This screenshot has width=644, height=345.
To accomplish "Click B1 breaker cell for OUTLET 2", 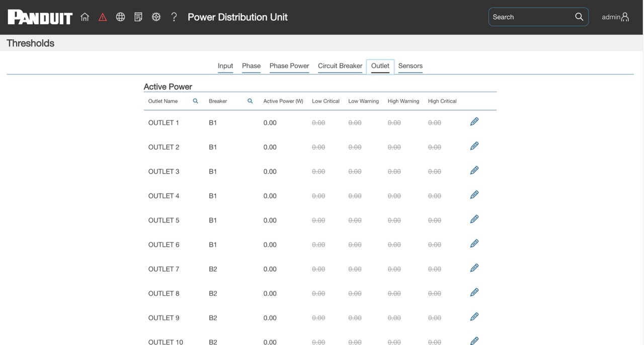I will click(213, 148).
